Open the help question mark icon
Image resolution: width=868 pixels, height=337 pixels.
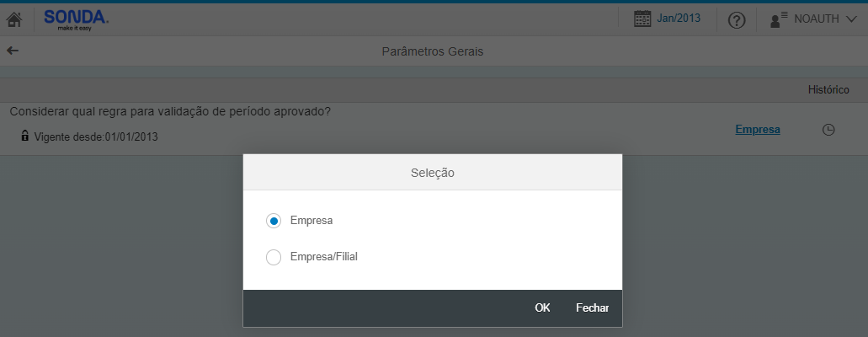pos(737,20)
